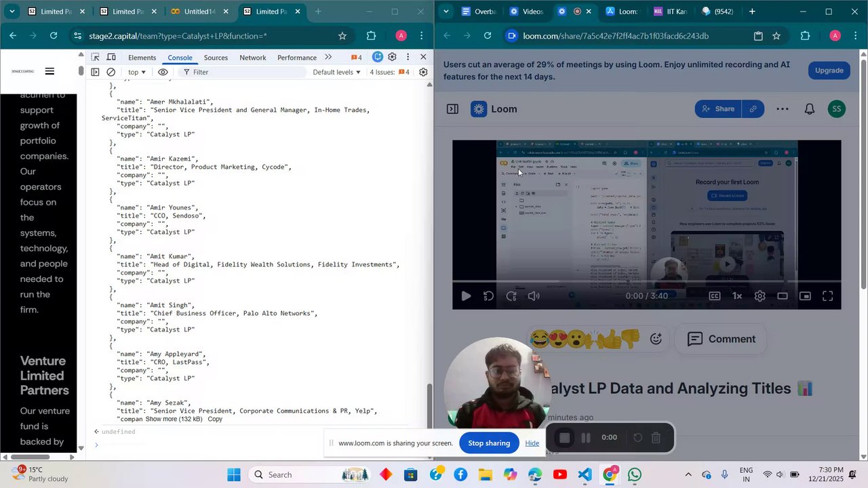Show hidden system tray icons chevron

pyautogui.click(x=688, y=474)
